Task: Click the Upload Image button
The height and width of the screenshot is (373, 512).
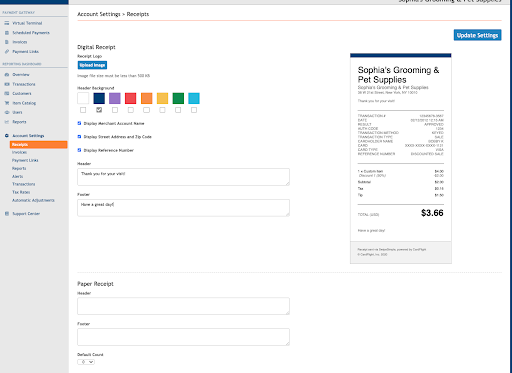Action: (x=92, y=65)
